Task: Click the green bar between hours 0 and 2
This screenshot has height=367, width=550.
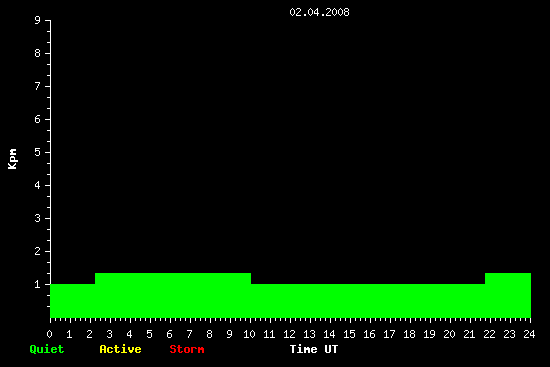Action: point(73,301)
